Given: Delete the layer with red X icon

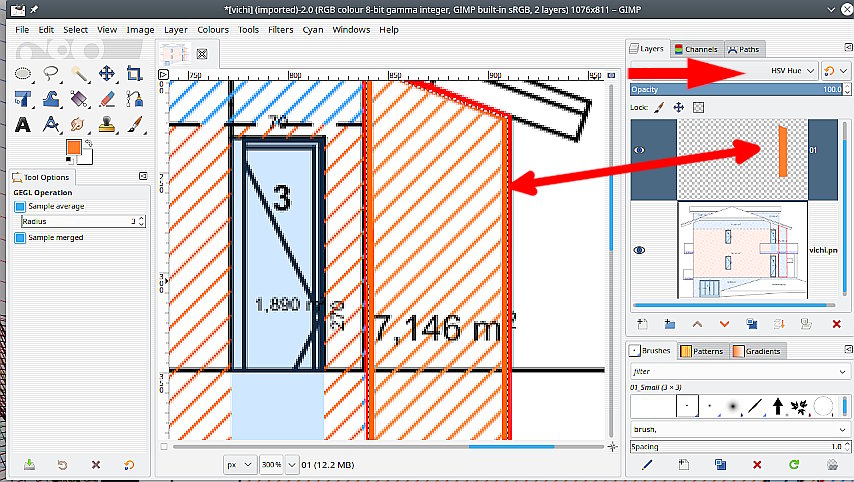Looking at the screenshot, I should [x=836, y=324].
